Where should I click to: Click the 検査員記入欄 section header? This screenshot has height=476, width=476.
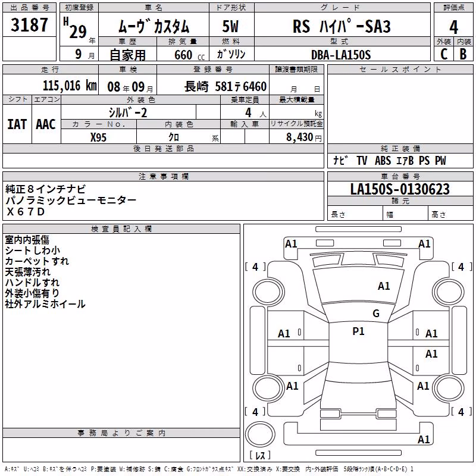(121, 229)
